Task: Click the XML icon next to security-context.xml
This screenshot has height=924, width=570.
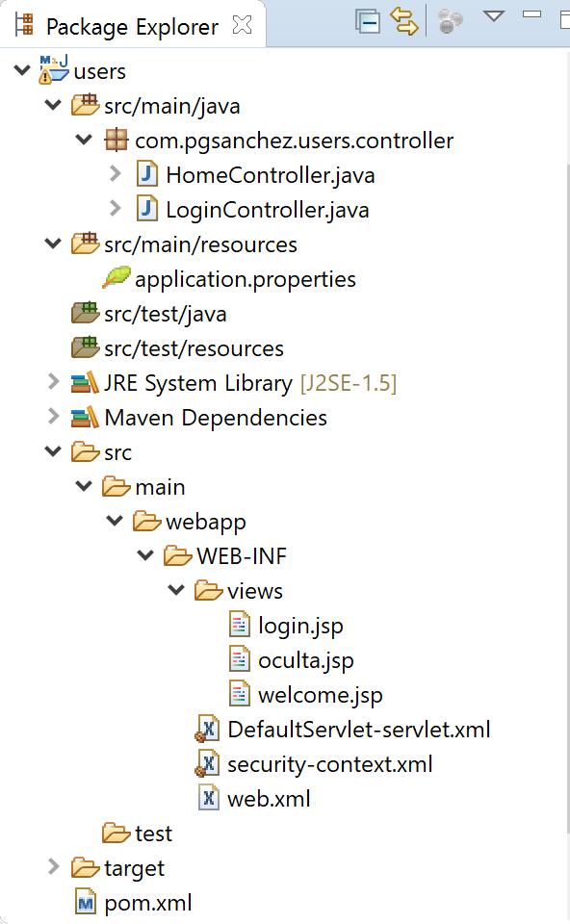Action: 208,763
